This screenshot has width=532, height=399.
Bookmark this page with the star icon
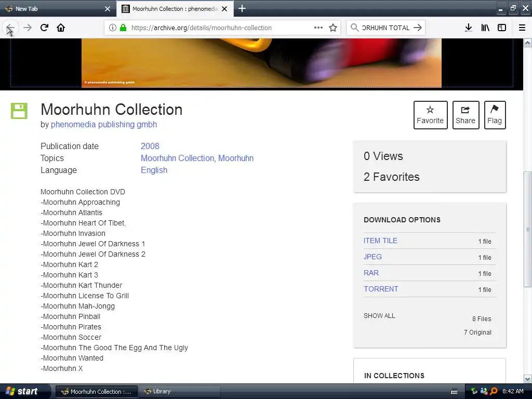click(333, 28)
